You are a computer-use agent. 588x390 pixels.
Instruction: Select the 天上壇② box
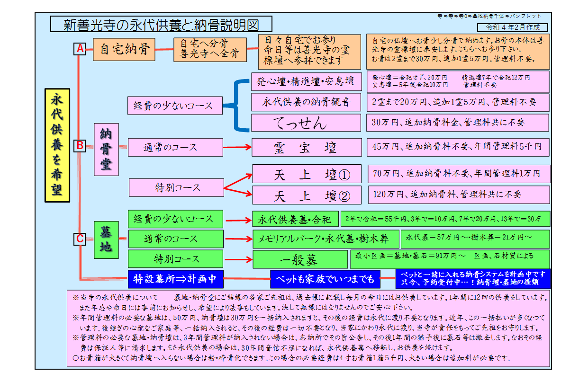[307, 195]
